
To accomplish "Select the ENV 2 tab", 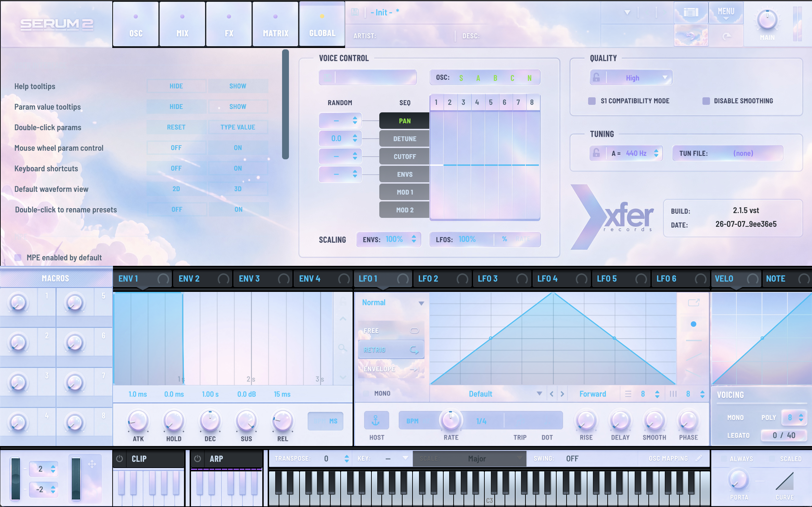I will pos(203,279).
